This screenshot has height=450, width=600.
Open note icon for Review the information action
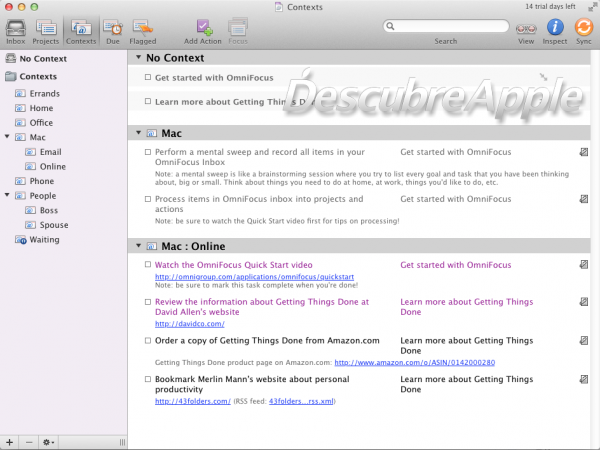(584, 302)
